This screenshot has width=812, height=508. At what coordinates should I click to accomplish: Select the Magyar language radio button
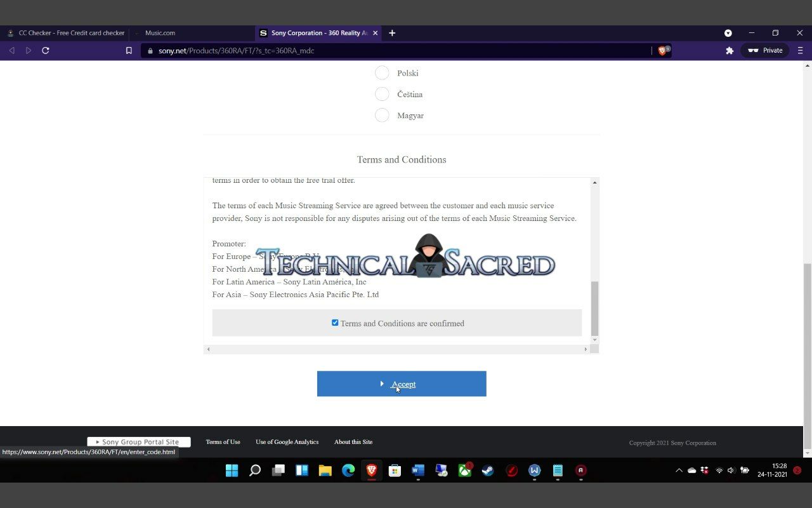coord(382,115)
